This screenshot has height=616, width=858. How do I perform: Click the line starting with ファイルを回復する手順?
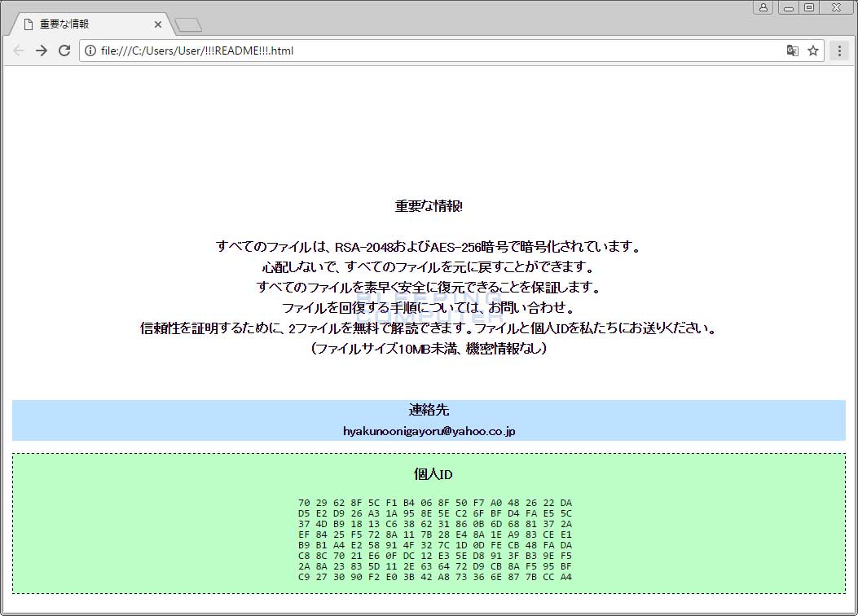[429, 308]
